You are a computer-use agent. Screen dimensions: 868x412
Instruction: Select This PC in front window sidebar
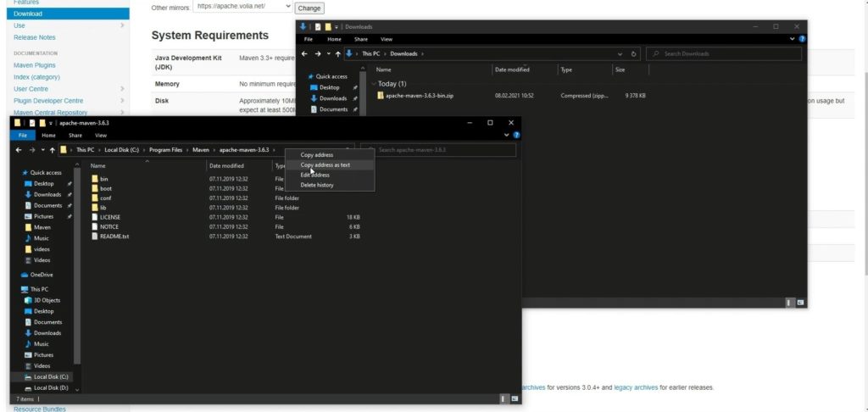point(35,289)
